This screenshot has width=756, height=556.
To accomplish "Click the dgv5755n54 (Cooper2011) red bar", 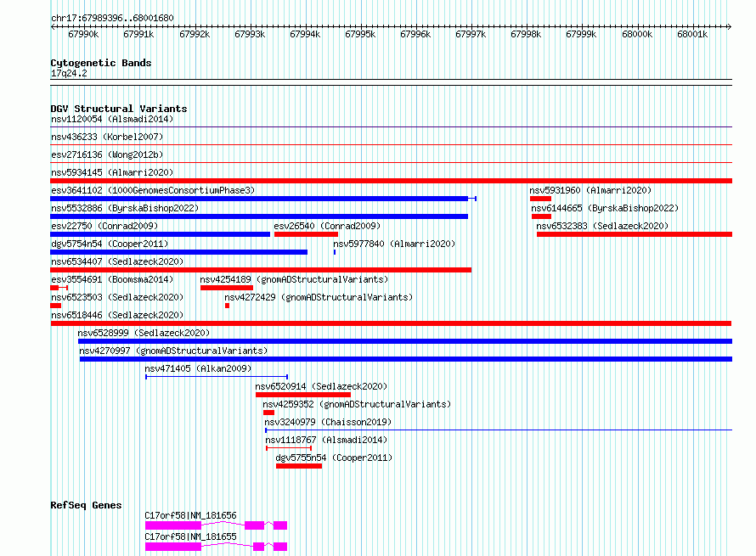I will pos(298,466).
